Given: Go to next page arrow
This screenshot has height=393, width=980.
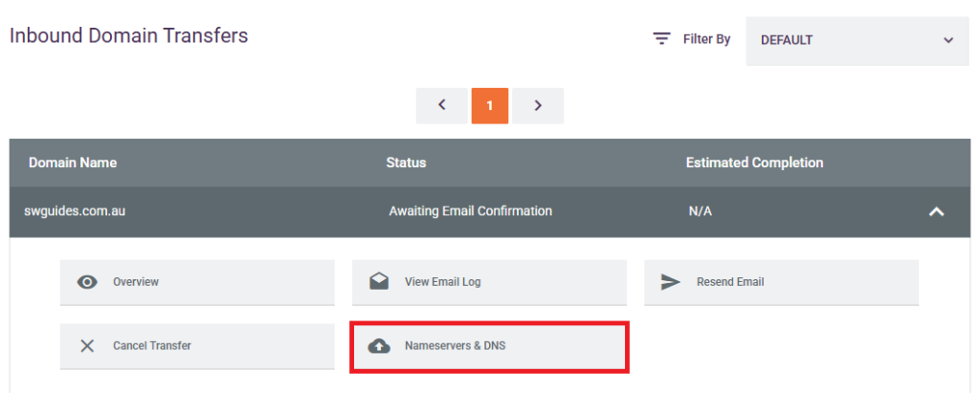Looking at the screenshot, I should pos(538,105).
